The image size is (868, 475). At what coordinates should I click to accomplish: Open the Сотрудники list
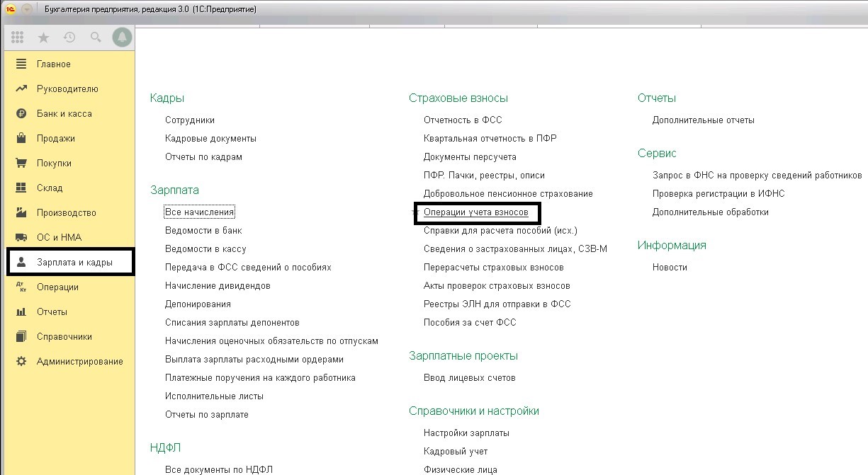(x=190, y=120)
